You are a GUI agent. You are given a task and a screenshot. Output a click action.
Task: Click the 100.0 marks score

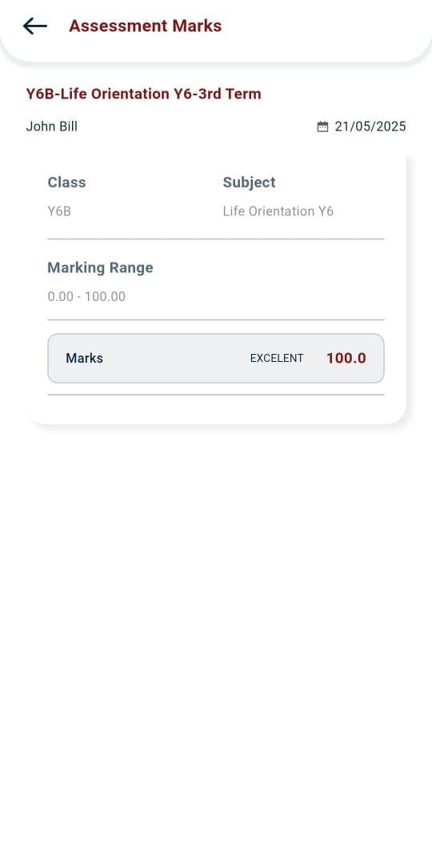tap(346, 358)
